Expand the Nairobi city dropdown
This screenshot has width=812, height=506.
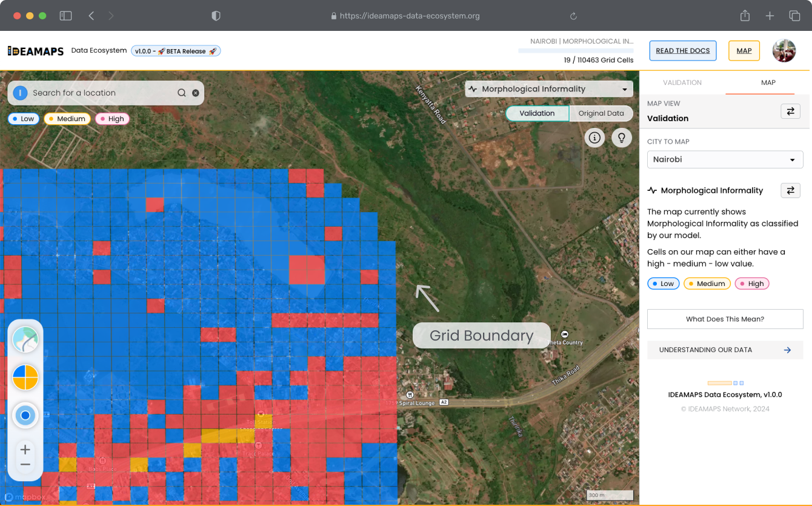coord(725,159)
